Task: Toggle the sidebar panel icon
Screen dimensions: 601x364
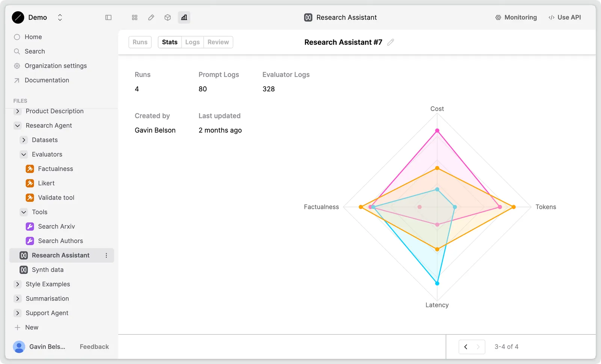Action: [x=108, y=17]
